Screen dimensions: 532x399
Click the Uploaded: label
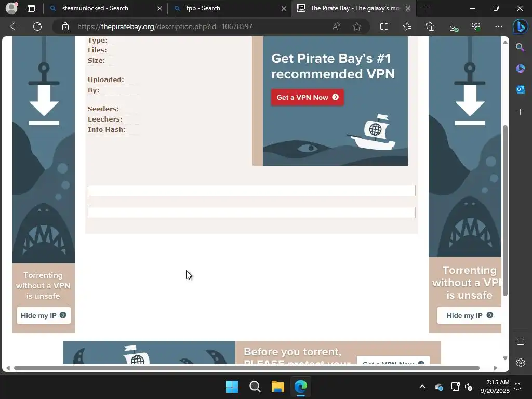coord(106,79)
